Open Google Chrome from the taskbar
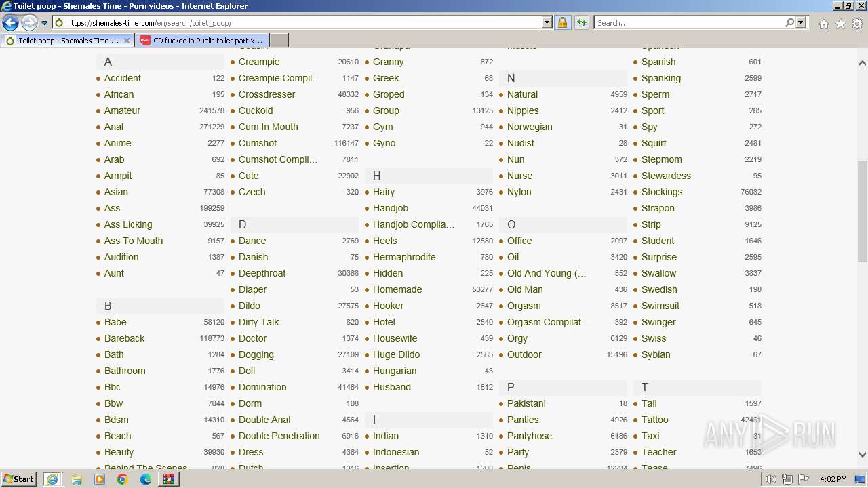This screenshot has width=868, height=488. point(123,479)
